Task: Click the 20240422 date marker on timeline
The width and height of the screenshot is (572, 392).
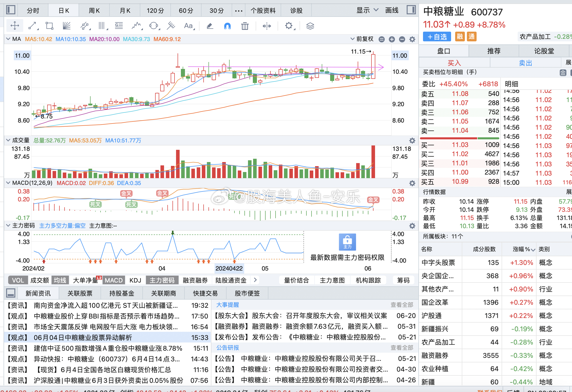Action: [x=229, y=268]
